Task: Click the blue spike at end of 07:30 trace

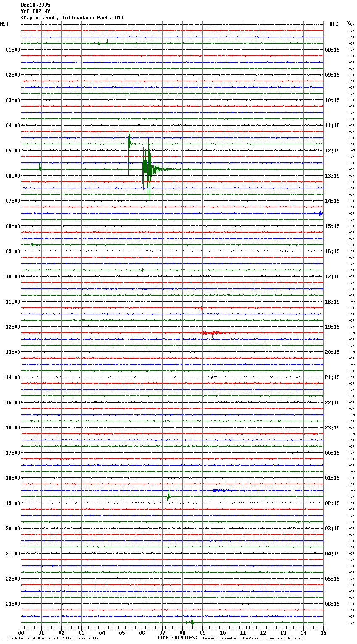Action: [320, 213]
